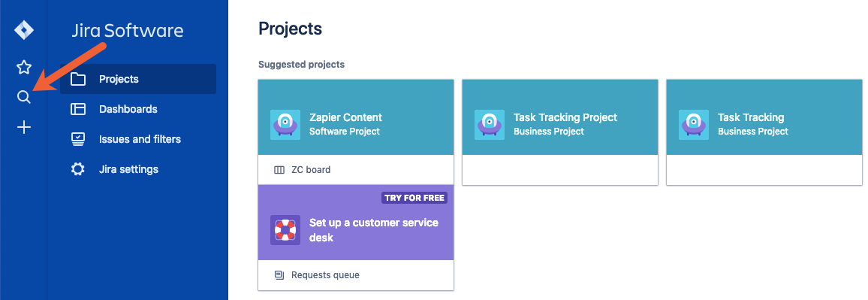Open the Zapier Content Software Project card
Image resolution: width=868 pixels, height=300 pixels.
tap(356, 117)
